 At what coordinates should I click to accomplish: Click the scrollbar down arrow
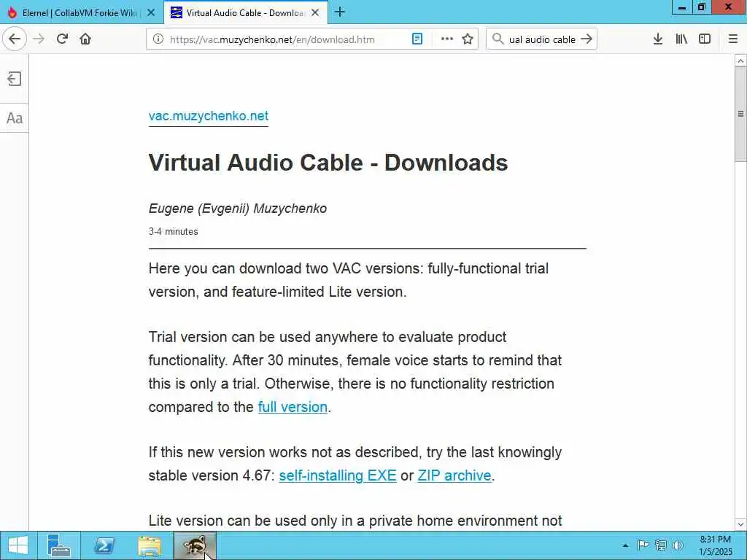[x=740, y=524]
